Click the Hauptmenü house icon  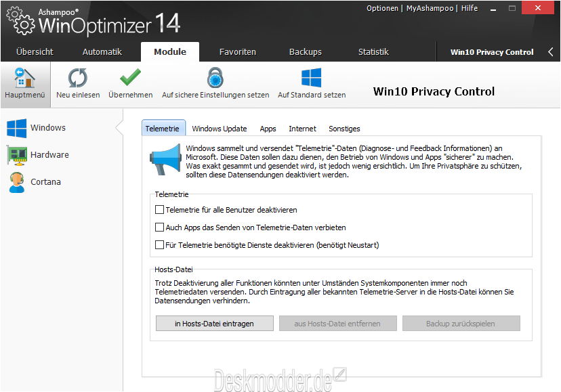pos(24,78)
